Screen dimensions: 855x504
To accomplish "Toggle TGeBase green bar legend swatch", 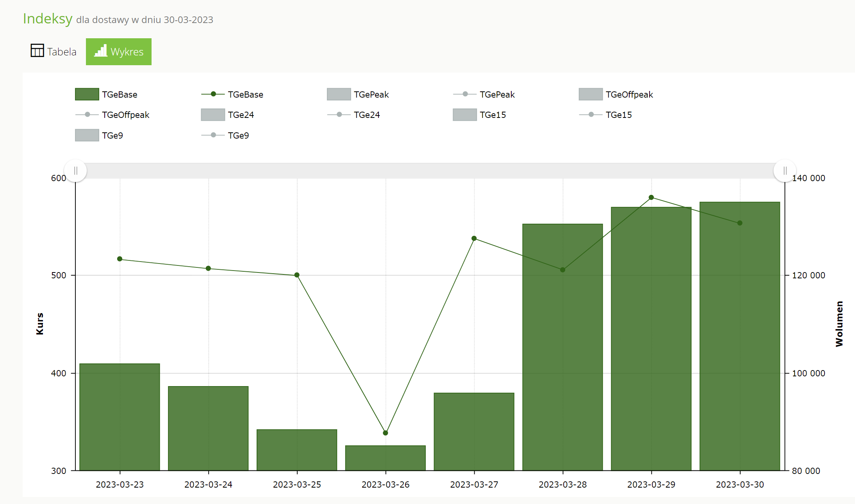I will pos(87,94).
